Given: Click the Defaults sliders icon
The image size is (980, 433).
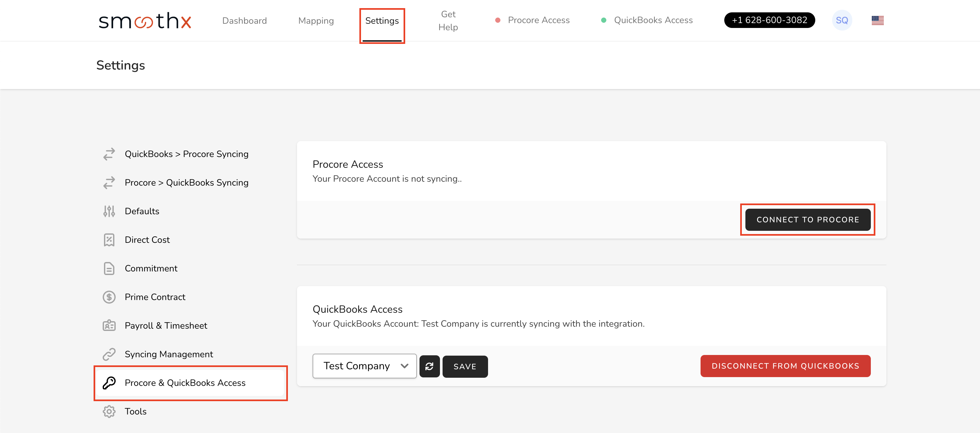Looking at the screenshot, I should coord(109,211).
